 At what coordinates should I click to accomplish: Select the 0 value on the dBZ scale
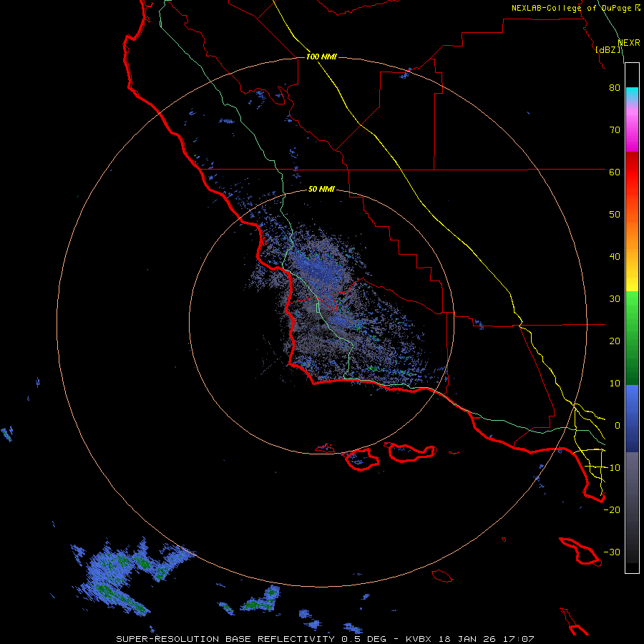click(x=618, y=426)
